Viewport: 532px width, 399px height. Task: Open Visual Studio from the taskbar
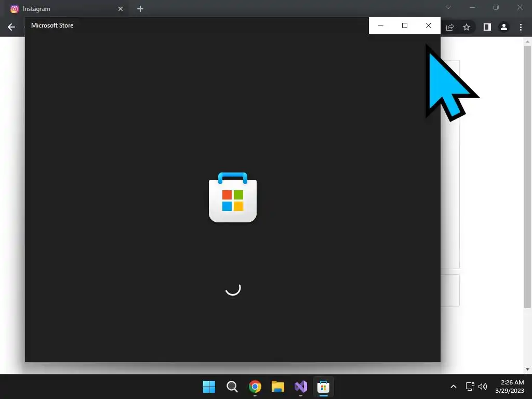[301, 387]
